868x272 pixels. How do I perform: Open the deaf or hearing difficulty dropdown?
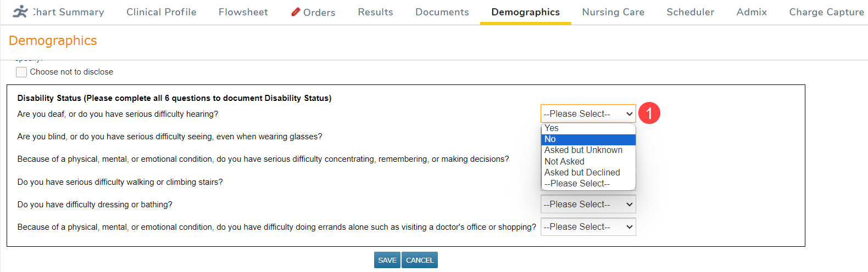coord(588,114)
